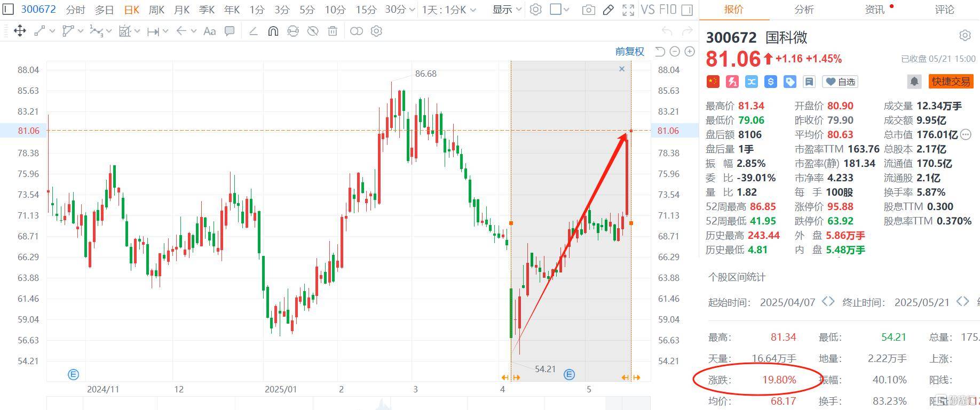This screenshot has height=410, width=980.
Task: Expand the trend line tool dropdown arrow
Action: [52, 31]
